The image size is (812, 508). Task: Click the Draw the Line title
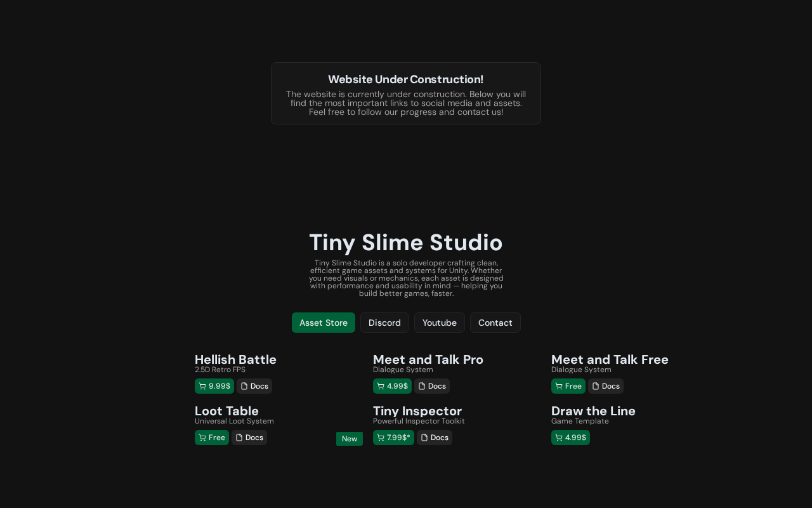(x=593, y=411)
